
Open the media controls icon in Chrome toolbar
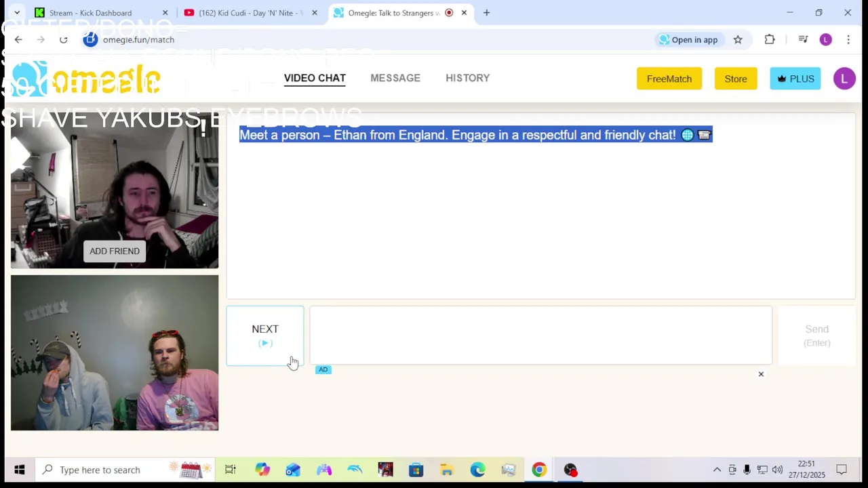coord(803,40)
